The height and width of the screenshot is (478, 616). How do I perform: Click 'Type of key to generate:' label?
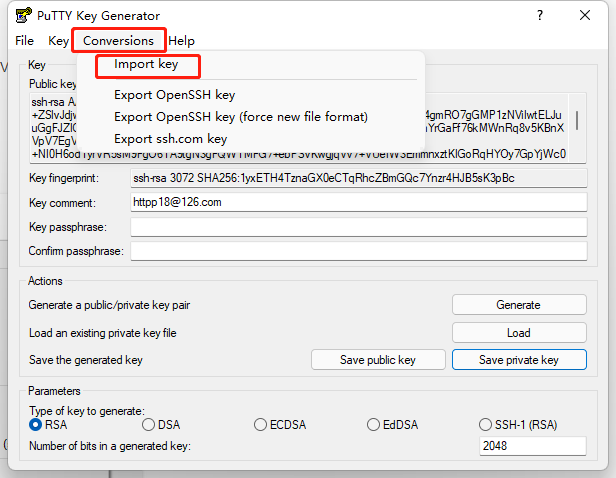87,411
